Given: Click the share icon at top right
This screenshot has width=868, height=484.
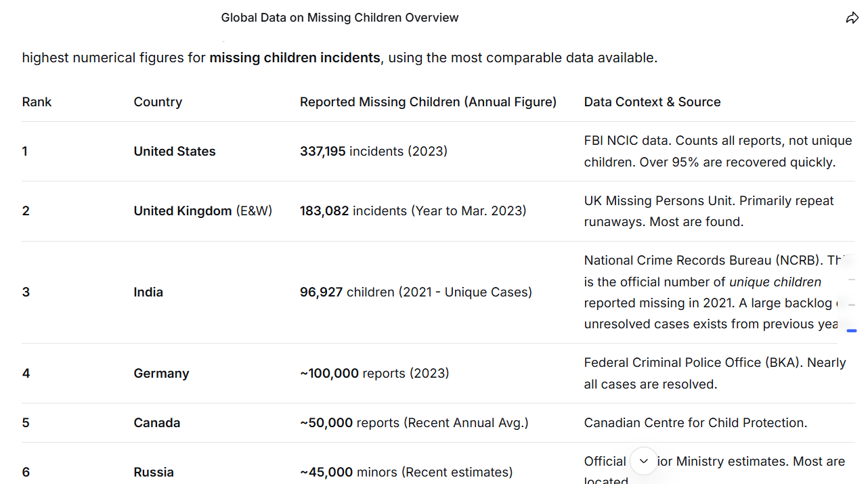Looking at the screenshot, I should tap(852, 18).
